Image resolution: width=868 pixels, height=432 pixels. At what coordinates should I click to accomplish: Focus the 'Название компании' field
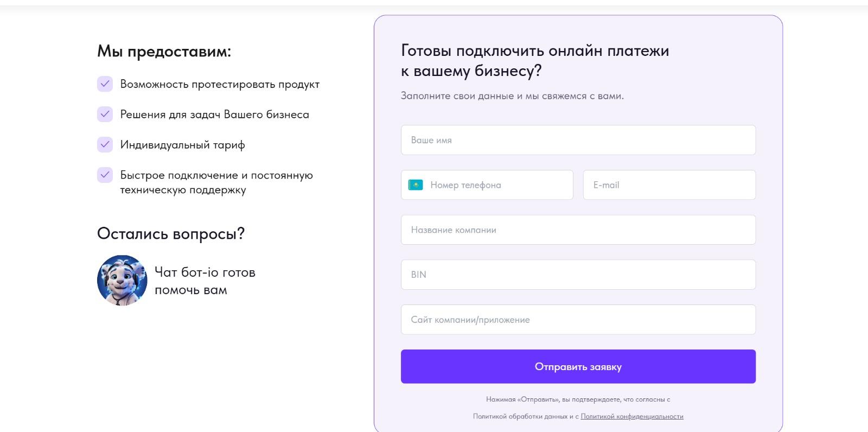point(578,230)
